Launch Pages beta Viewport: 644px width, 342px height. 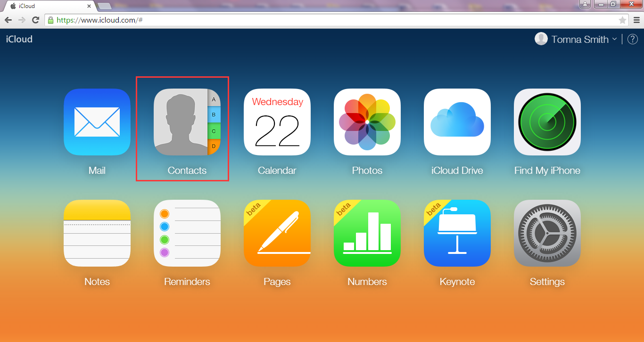tap(277, 233)
